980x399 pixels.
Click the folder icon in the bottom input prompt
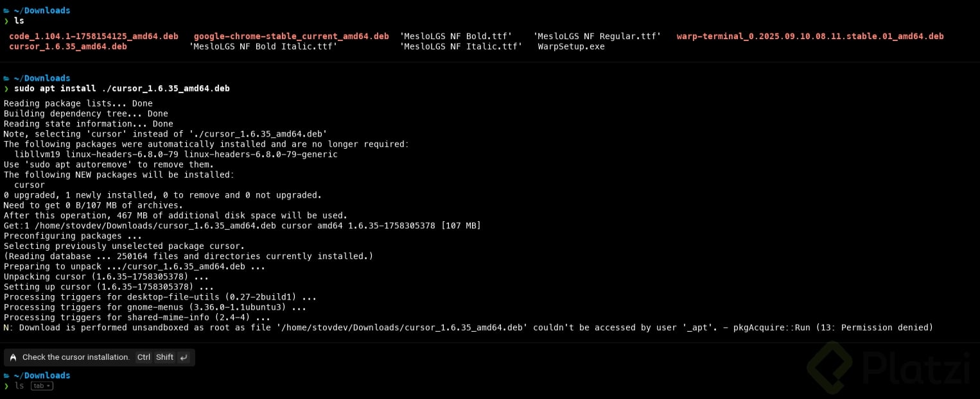(x=6, y=376)
